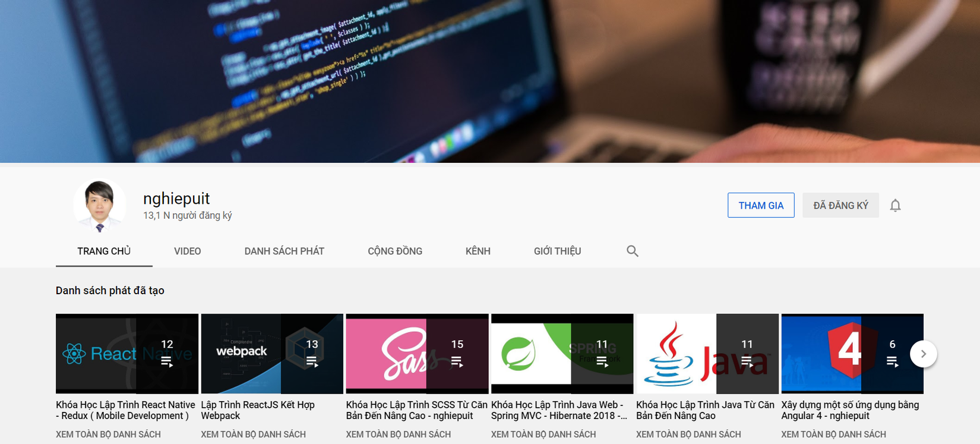The width and height of the screenshot is (980, 444).
Task: Open full ReactJS Webpack playlist link
Action: click(x=253, y=434)
